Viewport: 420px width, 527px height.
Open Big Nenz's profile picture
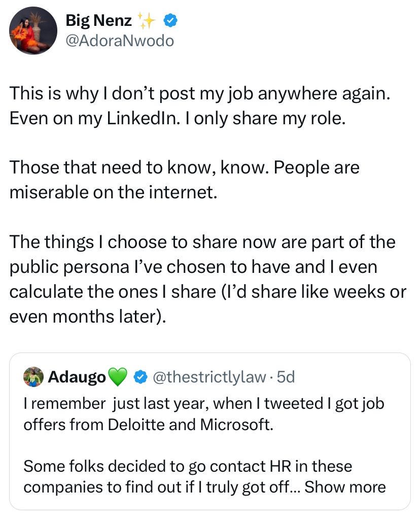(32, 30)
